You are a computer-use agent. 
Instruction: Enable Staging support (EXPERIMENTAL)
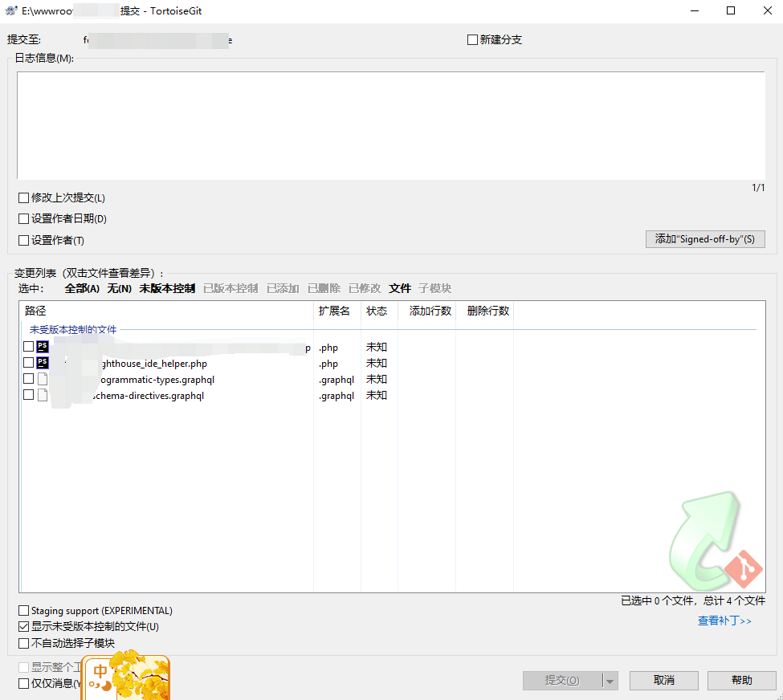point(23,611)
